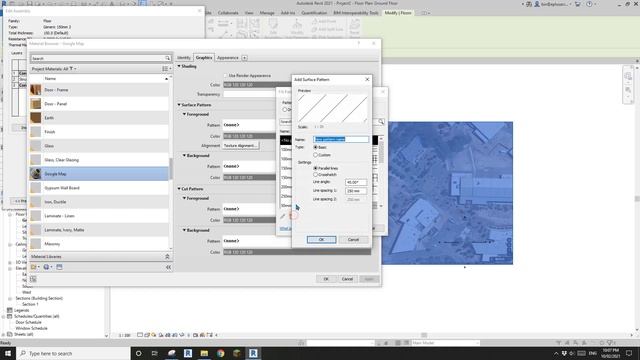Choose the Crosshatch radio option
This screenshot has width=640, height=360.
pos(316,175)
